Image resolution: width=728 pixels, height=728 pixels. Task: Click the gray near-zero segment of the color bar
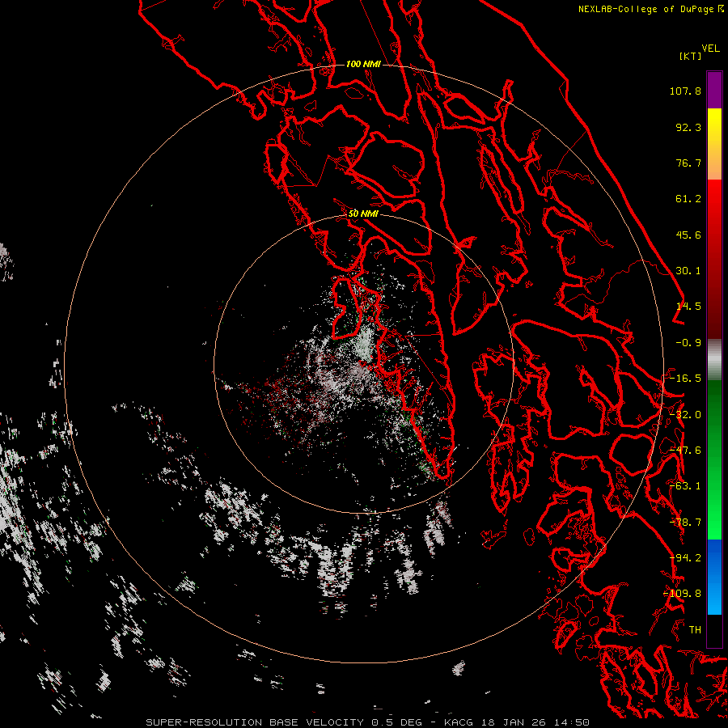(714, 360)
